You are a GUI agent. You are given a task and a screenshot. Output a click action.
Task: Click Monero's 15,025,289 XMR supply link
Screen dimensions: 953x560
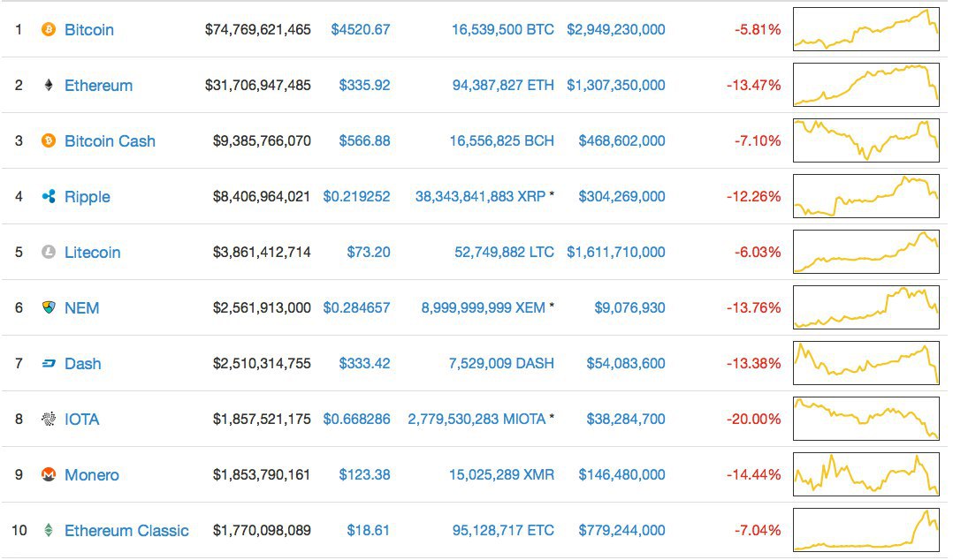[501, 475]
